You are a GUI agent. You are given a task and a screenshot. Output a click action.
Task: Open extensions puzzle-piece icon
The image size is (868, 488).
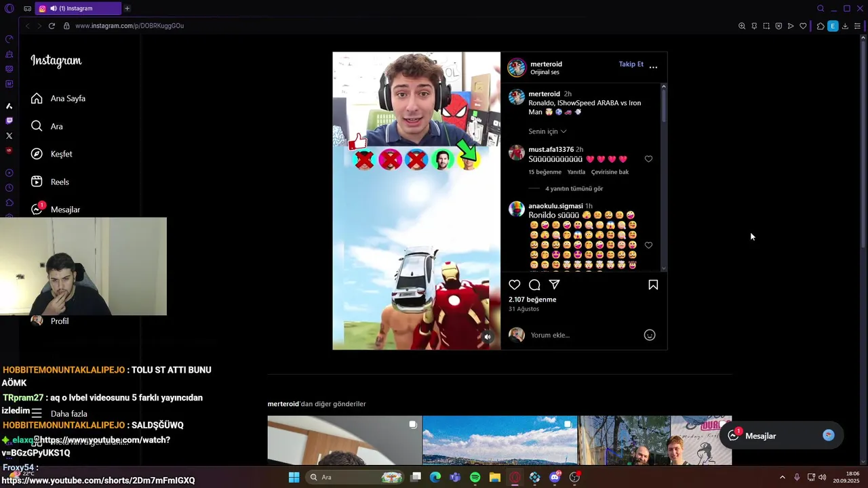point(821,26)
